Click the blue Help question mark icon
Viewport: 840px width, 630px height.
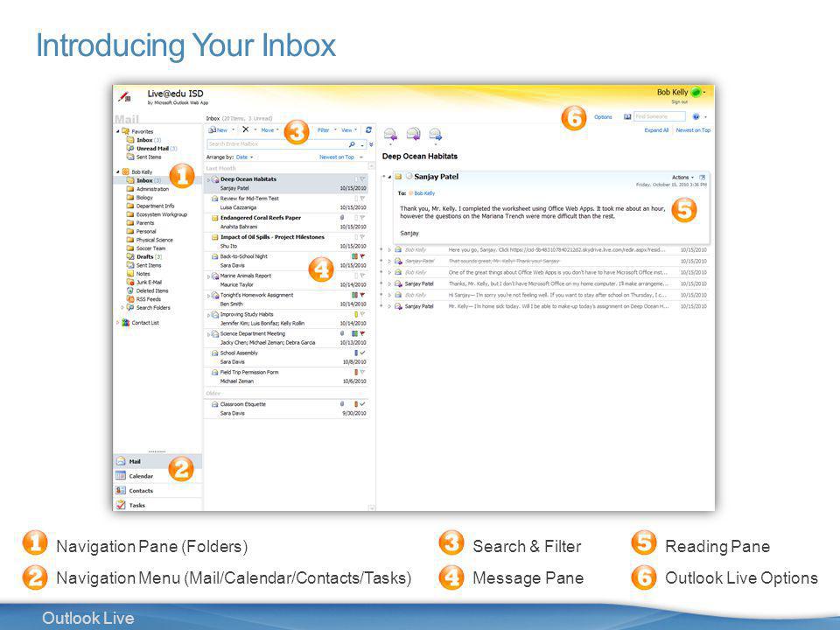pos(696,116)
